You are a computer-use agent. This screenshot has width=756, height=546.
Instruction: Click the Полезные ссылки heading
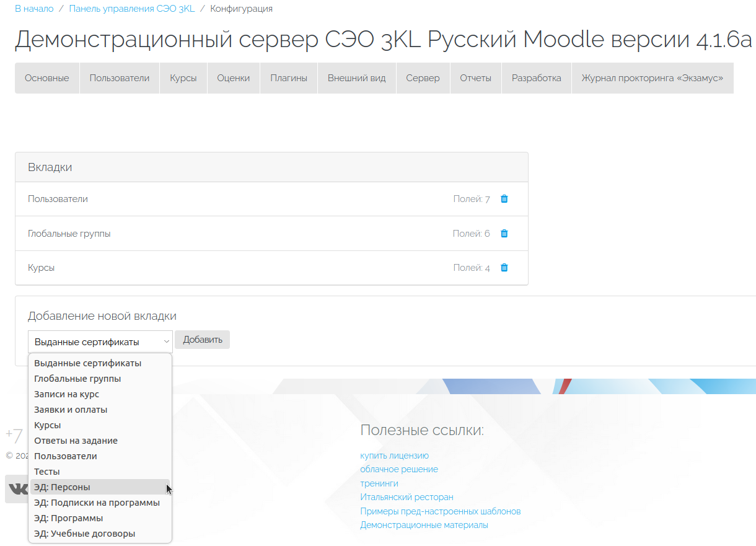tap(422, 430)
